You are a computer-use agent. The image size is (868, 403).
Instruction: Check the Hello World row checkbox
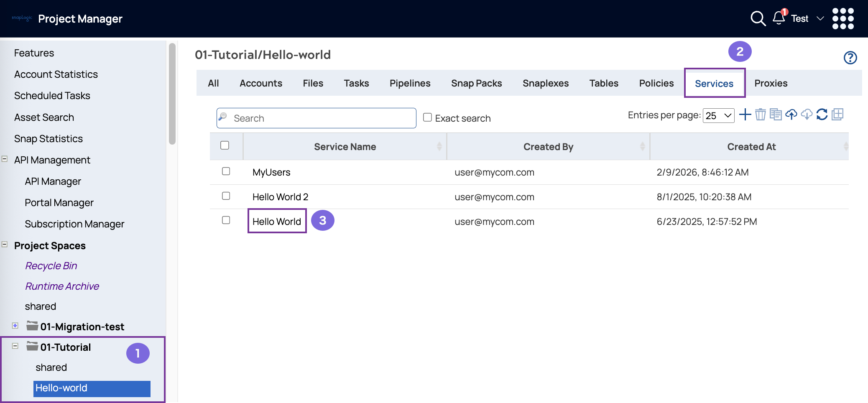[226, 220]
